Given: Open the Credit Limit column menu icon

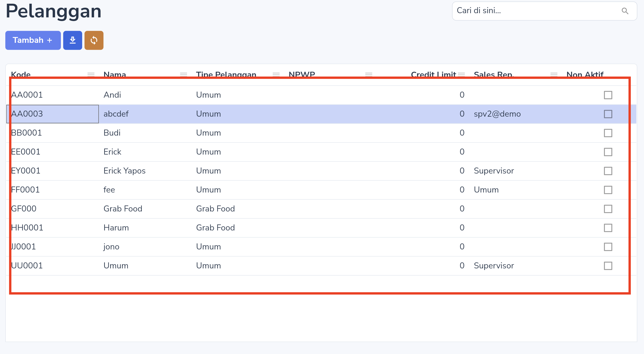Looking at the screenshot, I should pos(461,75).
